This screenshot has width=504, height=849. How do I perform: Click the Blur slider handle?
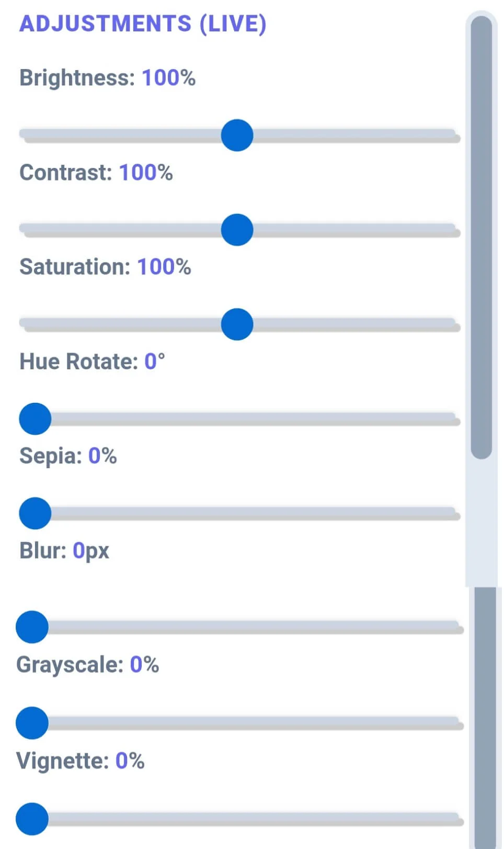pyautogui.click(x=32, y=627)
